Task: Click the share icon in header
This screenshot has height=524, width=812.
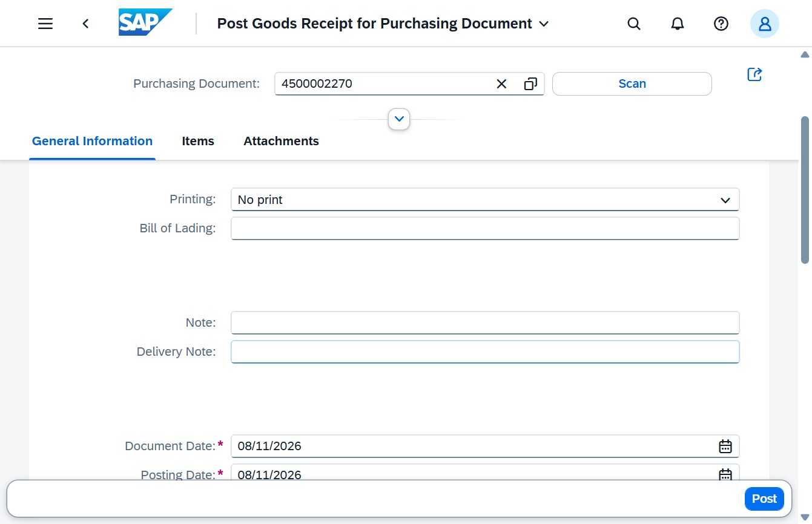Action: pyautogui.click(x=754, y=74)
